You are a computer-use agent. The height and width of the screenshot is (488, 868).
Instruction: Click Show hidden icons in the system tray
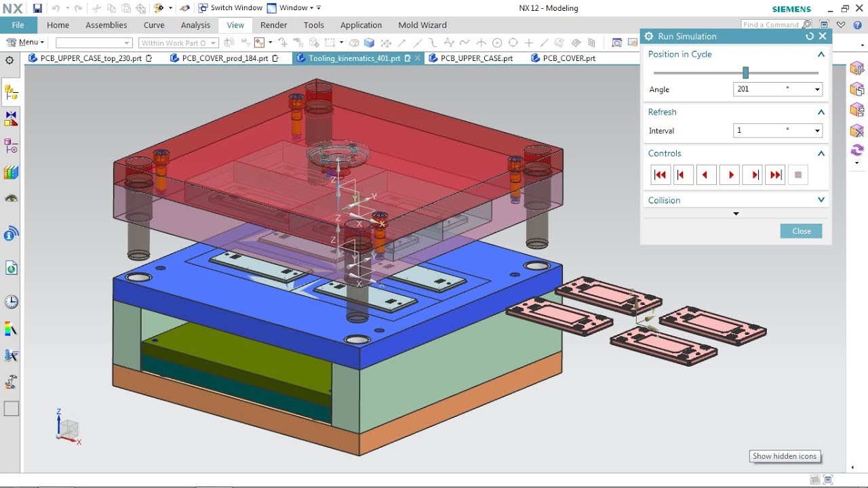[x=785, y=456]
